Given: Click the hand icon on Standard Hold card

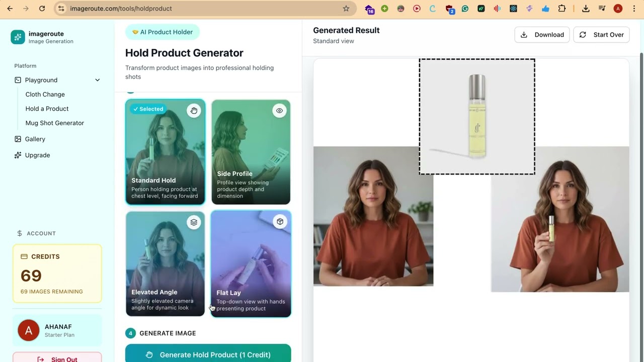Looking at the screenshot, I should pos(194,111).
